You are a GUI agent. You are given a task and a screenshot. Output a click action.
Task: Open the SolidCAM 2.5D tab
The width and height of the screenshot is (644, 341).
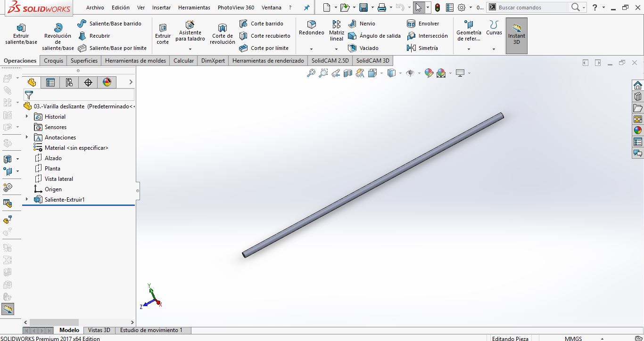(330, 61)
